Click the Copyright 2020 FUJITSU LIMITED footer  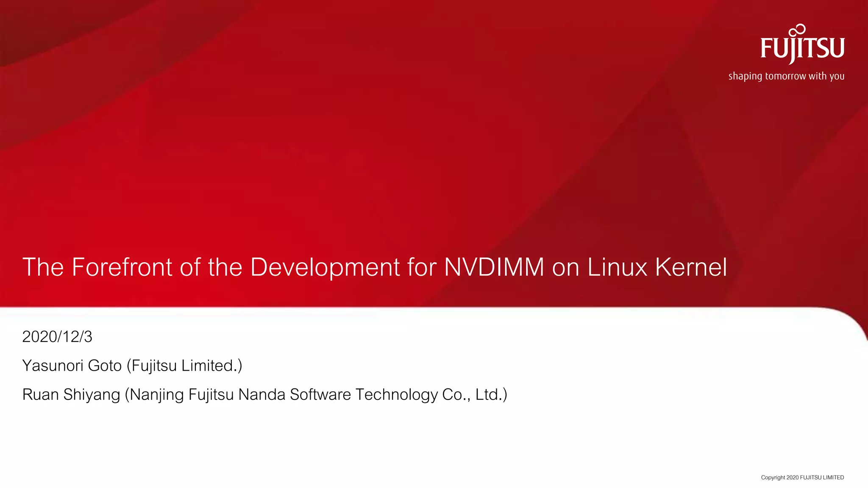(x=802, y=477)
